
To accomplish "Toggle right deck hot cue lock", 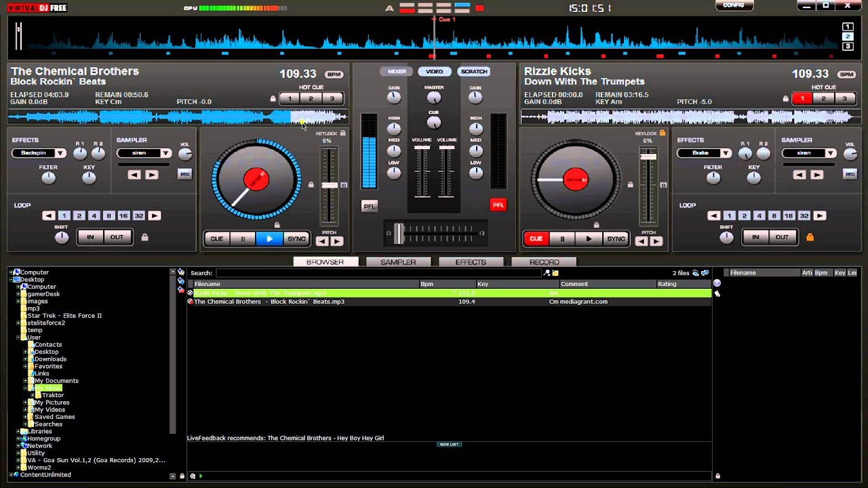I will pyautogui.click(x=786, y=99).
